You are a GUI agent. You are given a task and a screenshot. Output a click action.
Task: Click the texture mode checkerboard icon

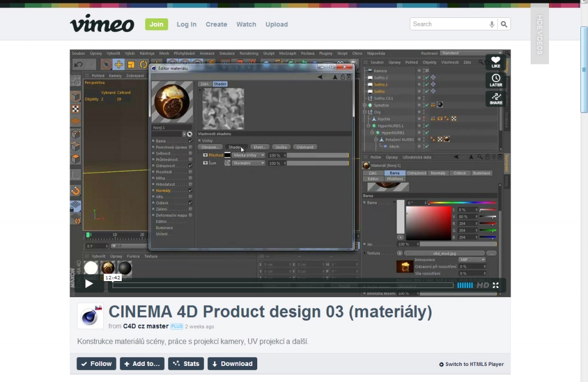[76, 109]
